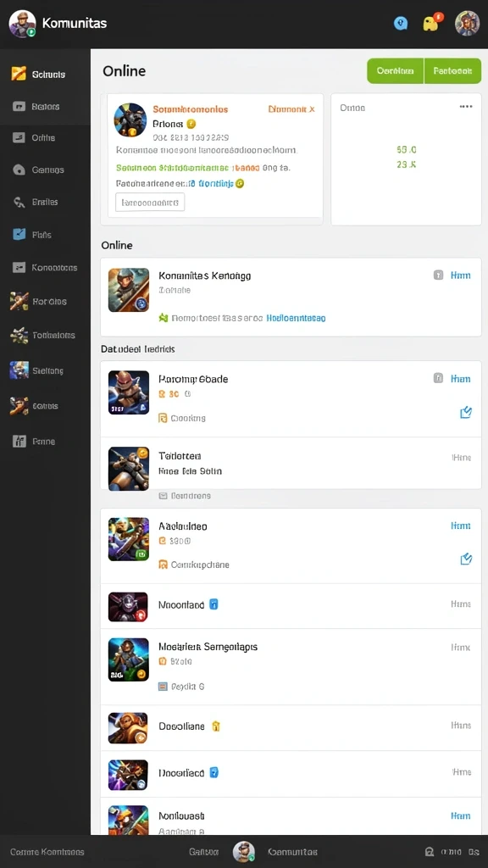The image size is (488, 868).
Task: Open the thumbnail of the 'Aaleulnieo' row
Action: point(129,539)
